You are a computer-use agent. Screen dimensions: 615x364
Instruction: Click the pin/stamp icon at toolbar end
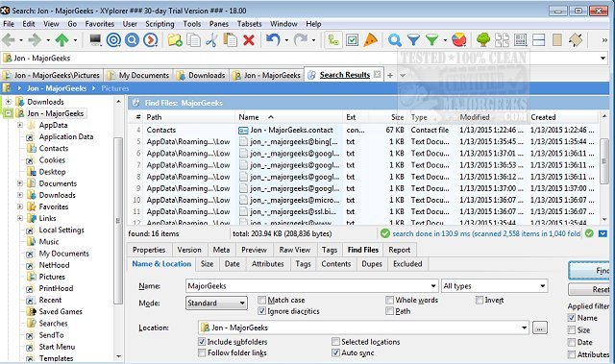pos(576,40)
